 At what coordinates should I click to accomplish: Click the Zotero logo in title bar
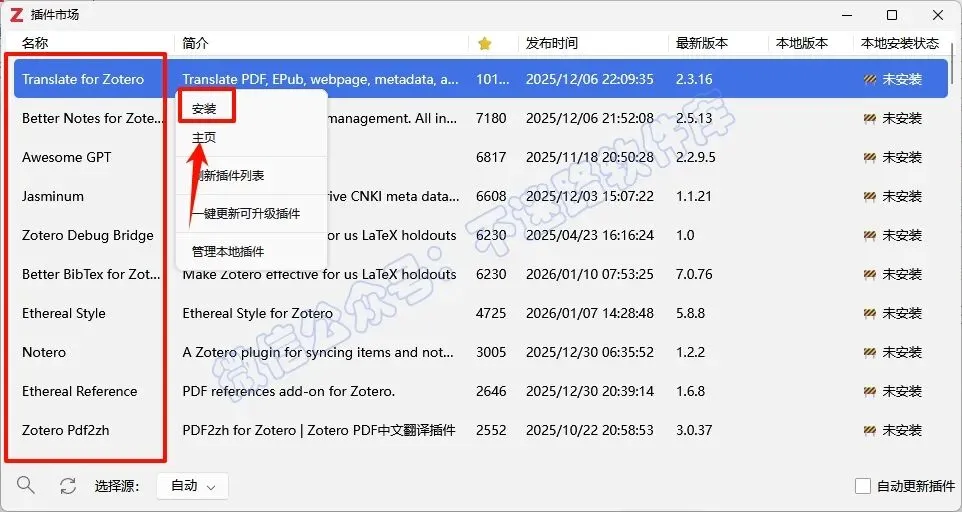(x=17, y=15)
